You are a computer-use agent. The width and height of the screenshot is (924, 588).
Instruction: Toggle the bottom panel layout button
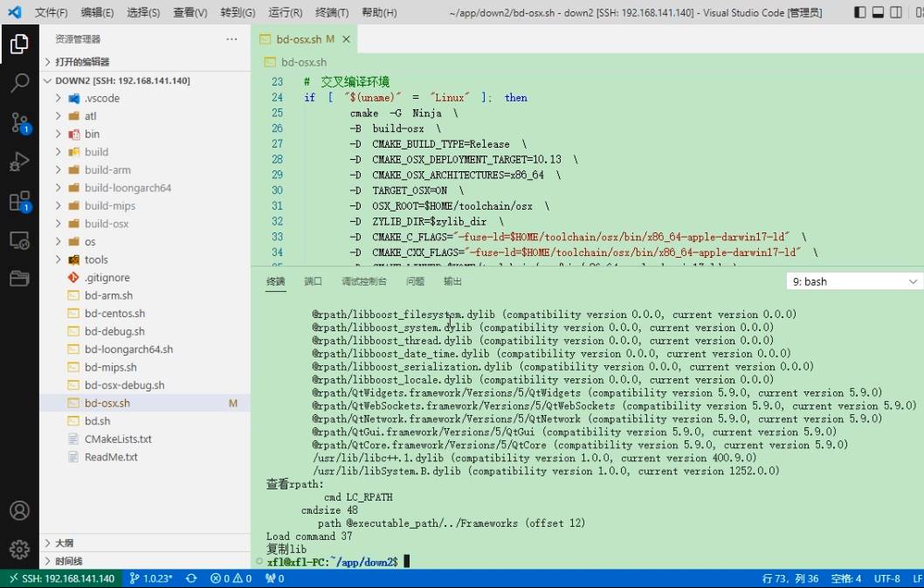(x=878, y=12)
